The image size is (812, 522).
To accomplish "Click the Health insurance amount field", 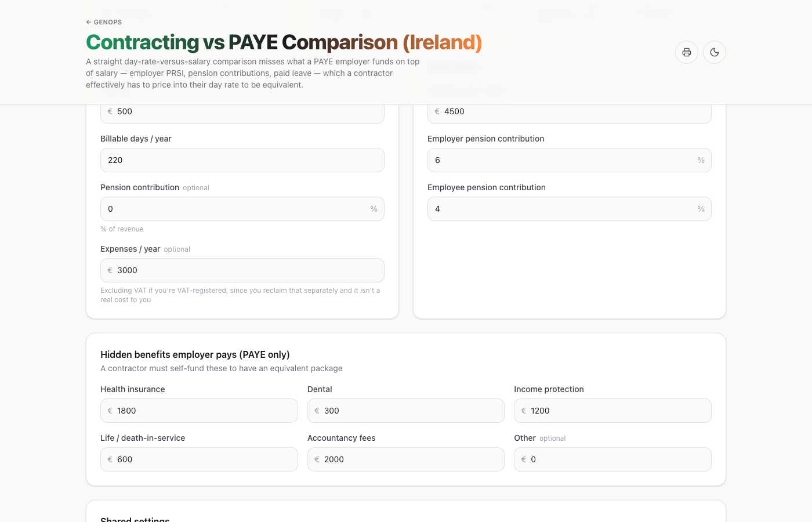I will pos(199,411).
